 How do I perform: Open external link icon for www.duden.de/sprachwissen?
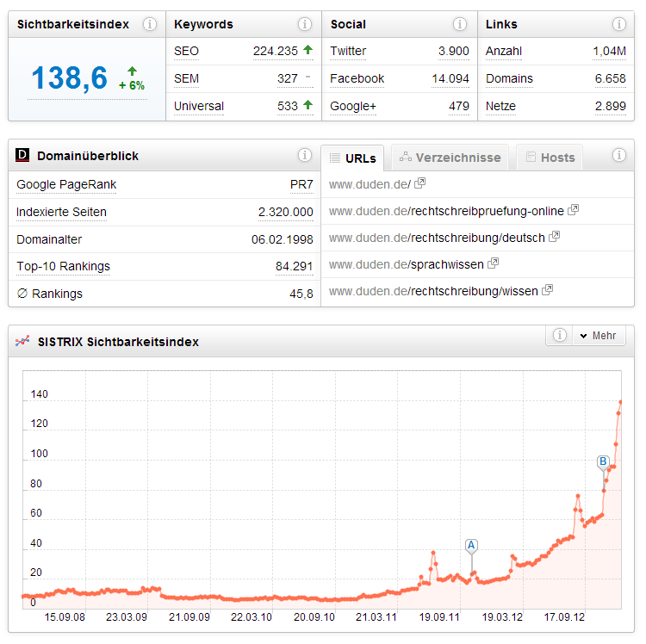click(493, 264)
